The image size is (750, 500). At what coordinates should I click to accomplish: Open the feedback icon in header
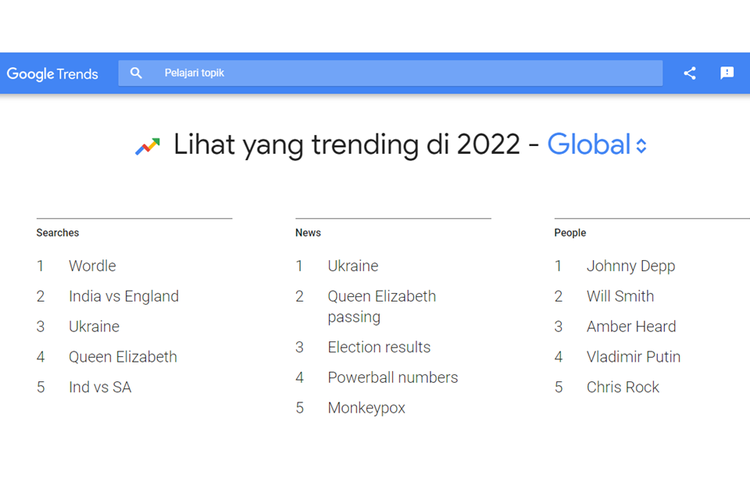(x=727, y=73)
